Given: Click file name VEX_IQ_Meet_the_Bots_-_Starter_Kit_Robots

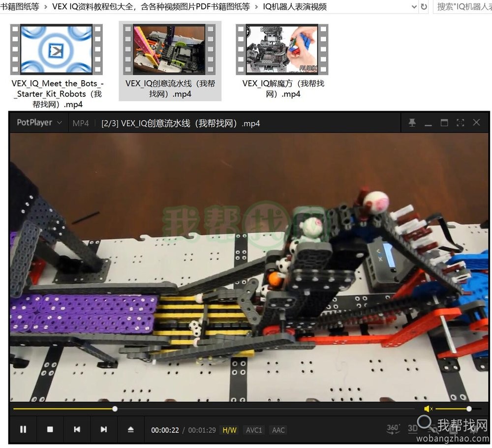Looking at the screenshot, I should 58,94.
